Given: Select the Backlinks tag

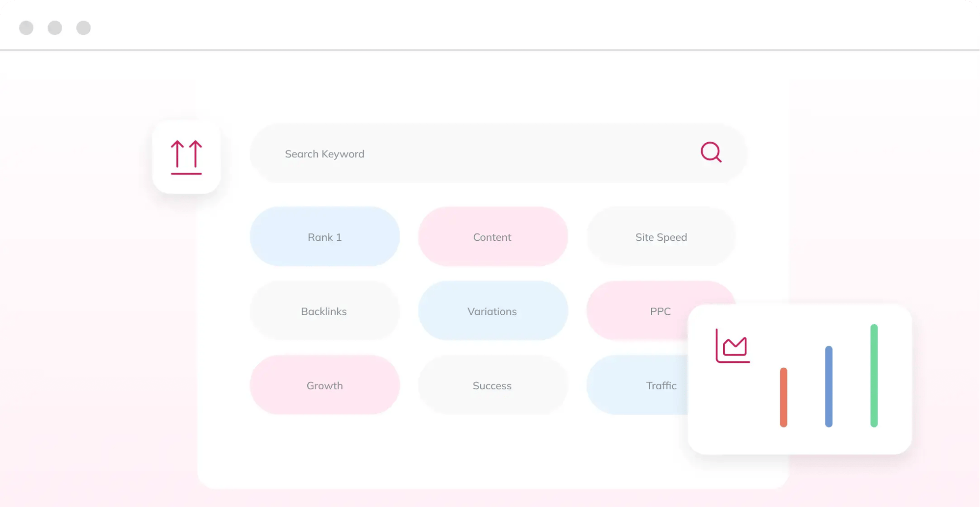Looking at the screenshot, I should (x=324, y=311).
